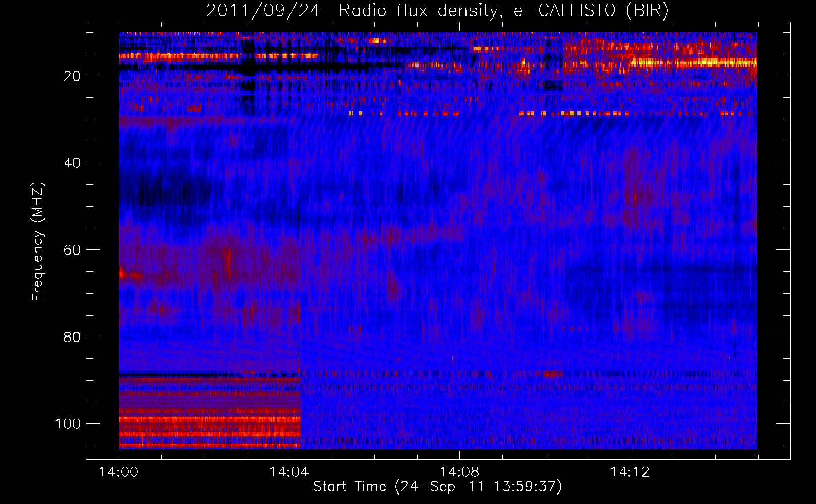The height and width of the screenshot is (504, 816).
Task: Click the 'Start Time (24-Sep-11 13:59:37)' axis label
Action: (437, 487)
